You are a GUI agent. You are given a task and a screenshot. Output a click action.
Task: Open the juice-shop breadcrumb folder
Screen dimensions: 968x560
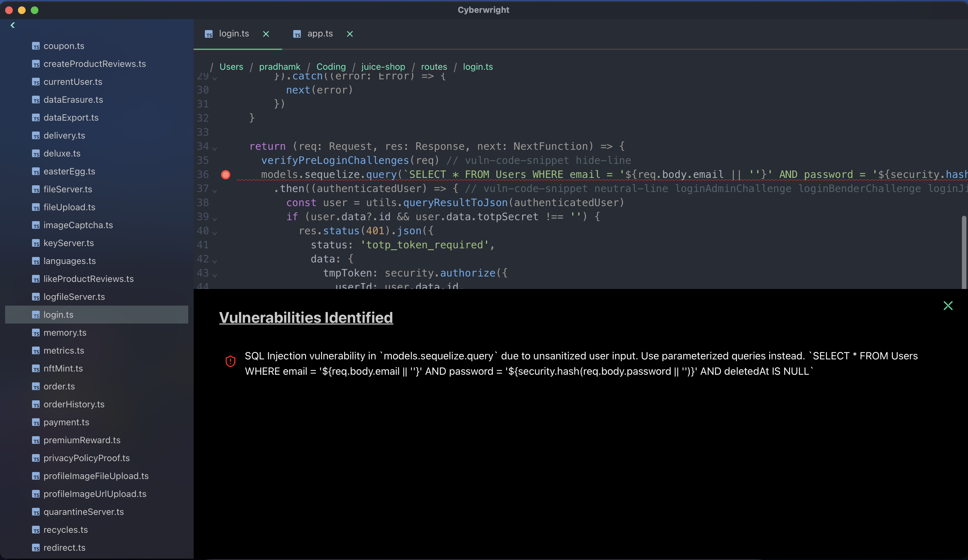coord(383,67)
